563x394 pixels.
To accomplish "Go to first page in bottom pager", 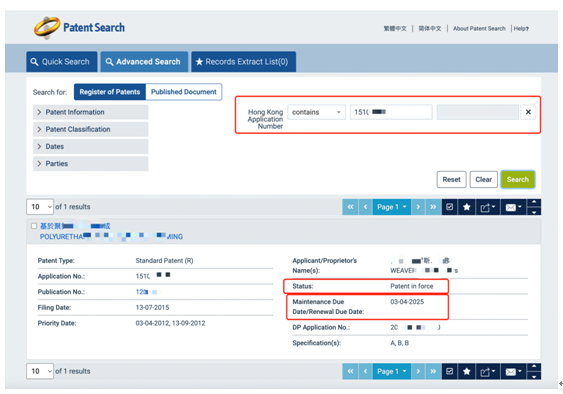I will tap(350, 371).
